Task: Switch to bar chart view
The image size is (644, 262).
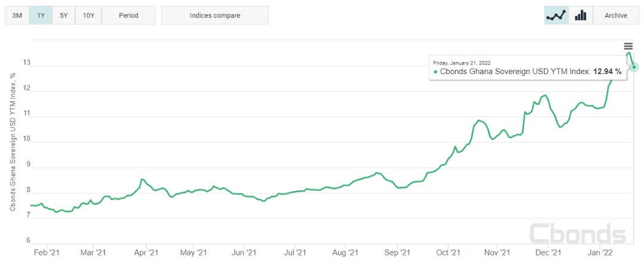Action: coord(580,15)
